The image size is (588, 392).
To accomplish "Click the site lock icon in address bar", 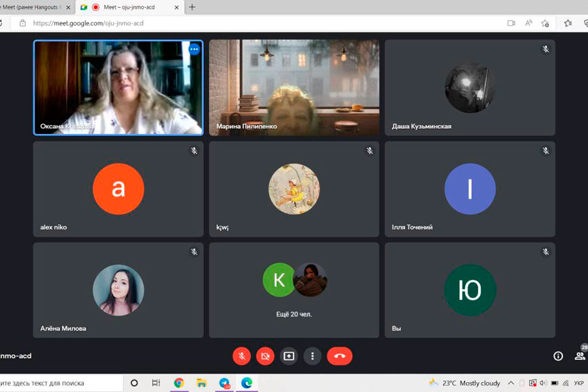I will click(x=22, y=24).
